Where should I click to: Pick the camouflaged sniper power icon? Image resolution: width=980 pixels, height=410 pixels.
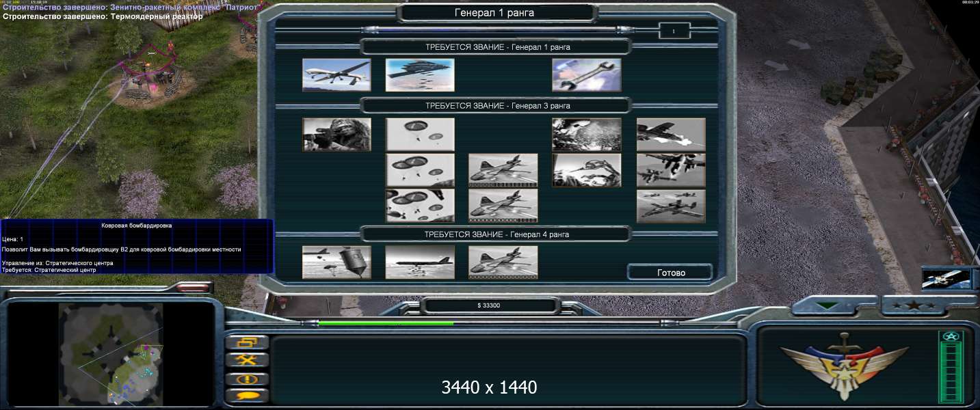[336, 135]
